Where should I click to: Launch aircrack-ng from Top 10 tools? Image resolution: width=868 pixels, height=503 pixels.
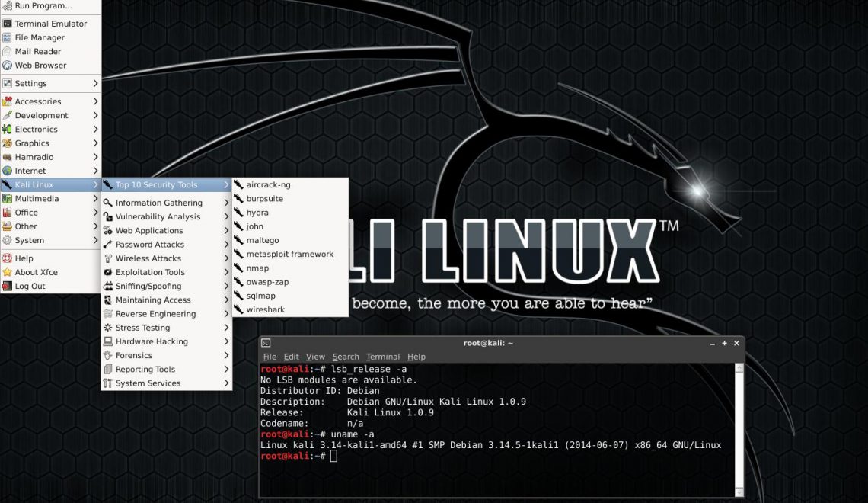[291, 184]
